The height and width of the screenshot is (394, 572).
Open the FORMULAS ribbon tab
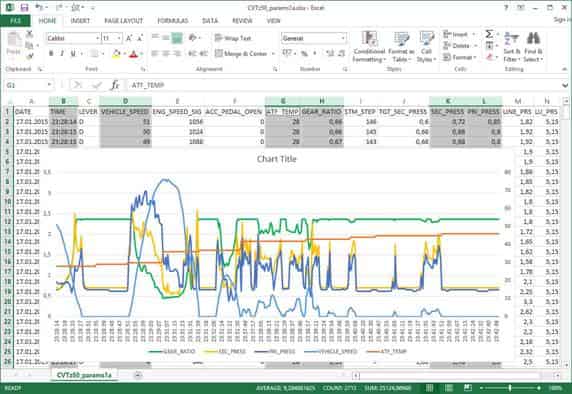coord(173,21)
